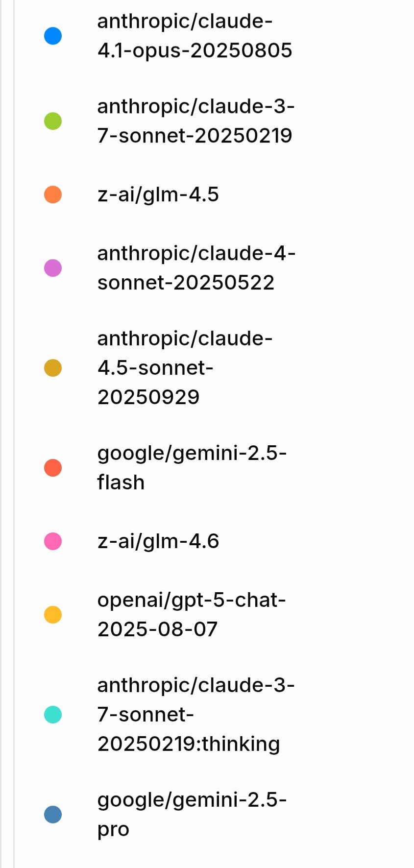The height and width of the screenshot is (868, 414).
Task: Select the anthropic/claude-4.1-opus-20250805 legend label
Action: (195, 36)
